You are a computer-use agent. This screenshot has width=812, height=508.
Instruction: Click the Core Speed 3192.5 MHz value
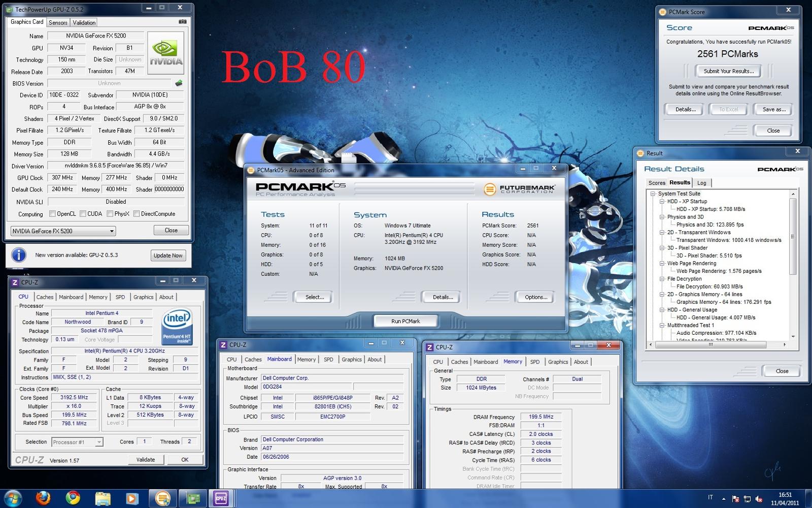click(x=74, y=397)
